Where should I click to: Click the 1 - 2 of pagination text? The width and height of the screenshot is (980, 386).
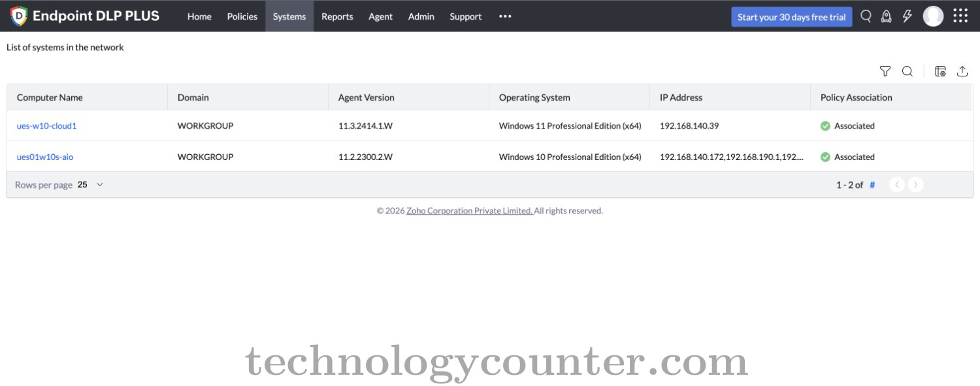850,185
